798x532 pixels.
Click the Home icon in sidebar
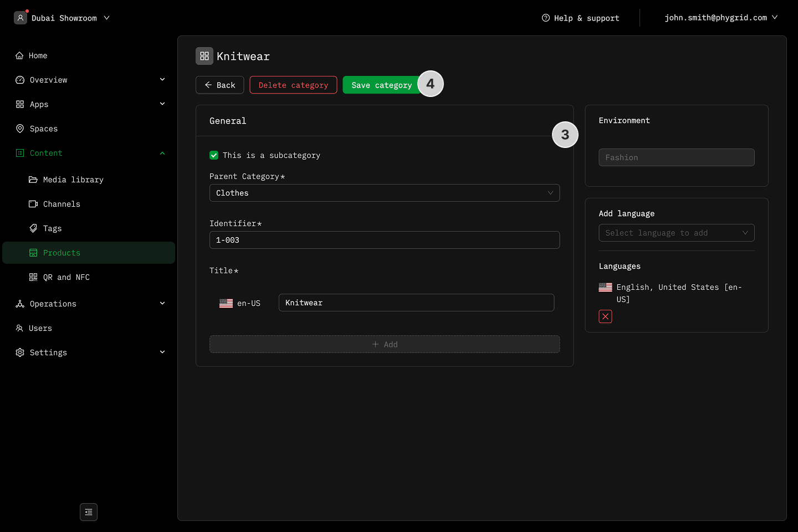pos(19,55)
